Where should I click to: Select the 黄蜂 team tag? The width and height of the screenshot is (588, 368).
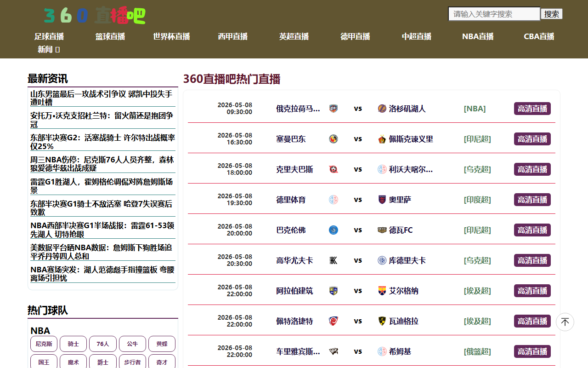point(162,344)
